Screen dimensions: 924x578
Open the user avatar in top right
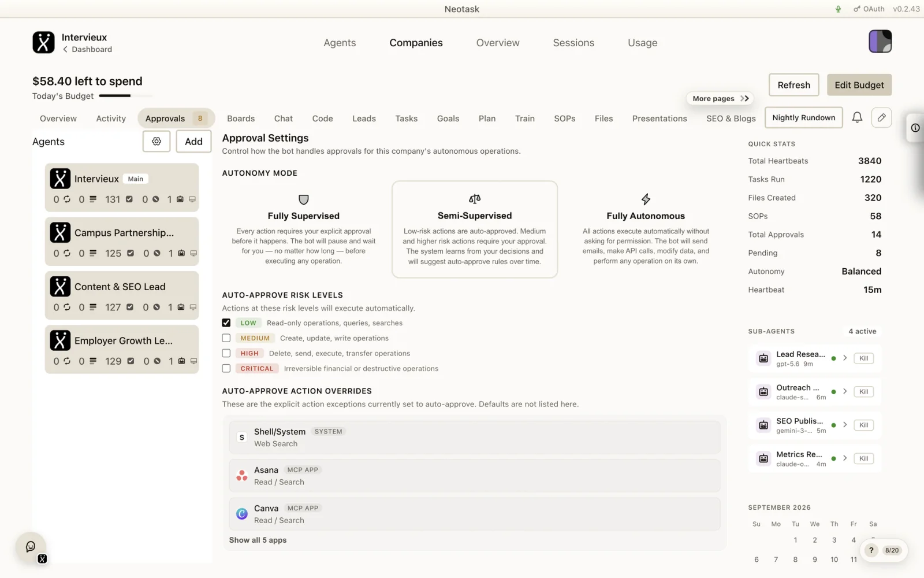coord(880,42)
